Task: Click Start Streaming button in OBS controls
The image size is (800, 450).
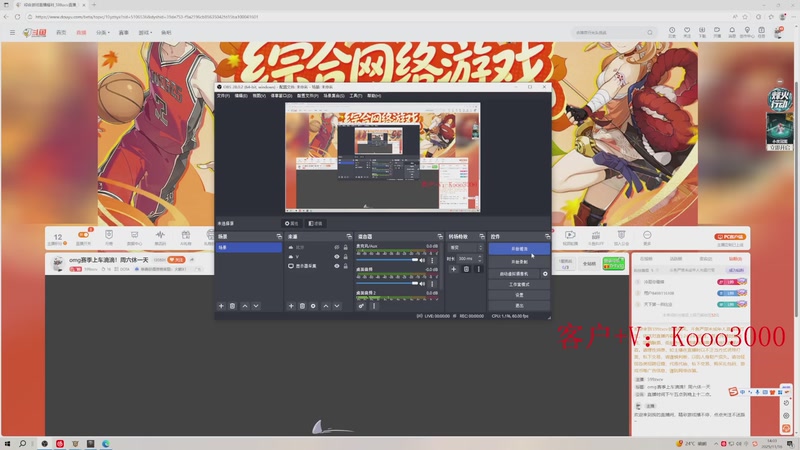Action: pyautogui.click(x=519, y=249)
